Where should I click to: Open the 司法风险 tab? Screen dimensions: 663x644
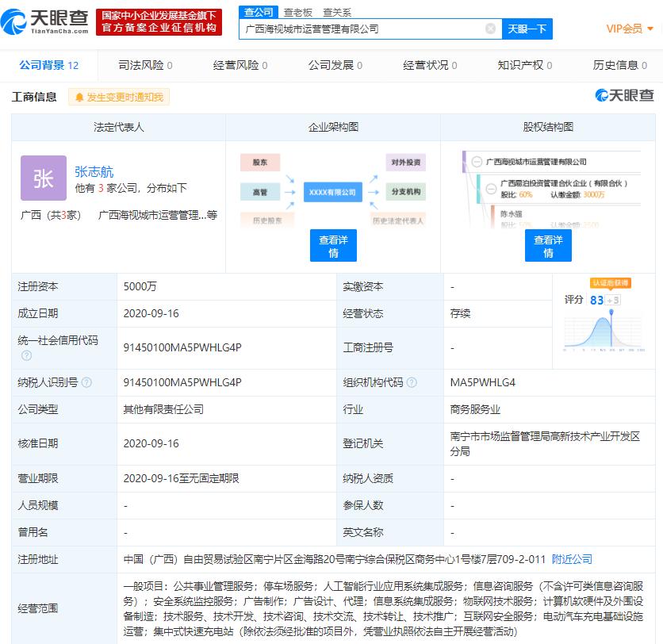145,65
